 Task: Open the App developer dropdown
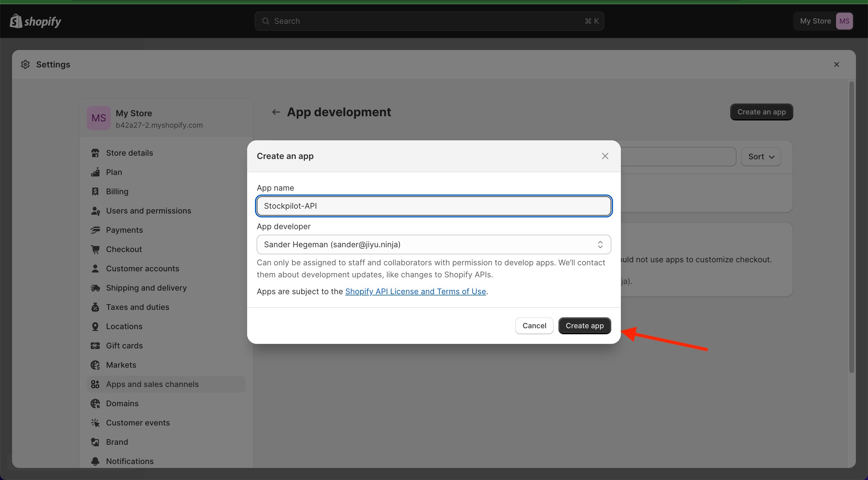click(x=434, y=245)
